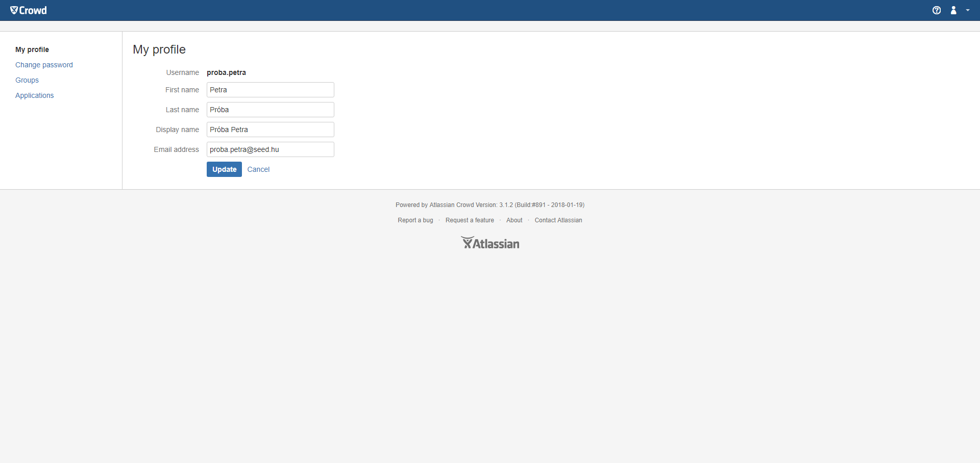Click the user profile avatar icon
980x463 pixels.
point(953,10)
